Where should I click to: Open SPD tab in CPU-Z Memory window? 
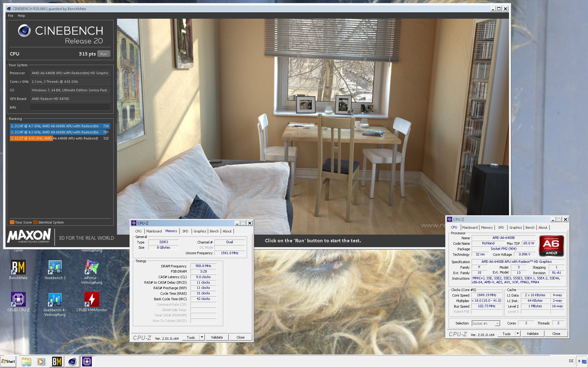(x=185, y=231)
